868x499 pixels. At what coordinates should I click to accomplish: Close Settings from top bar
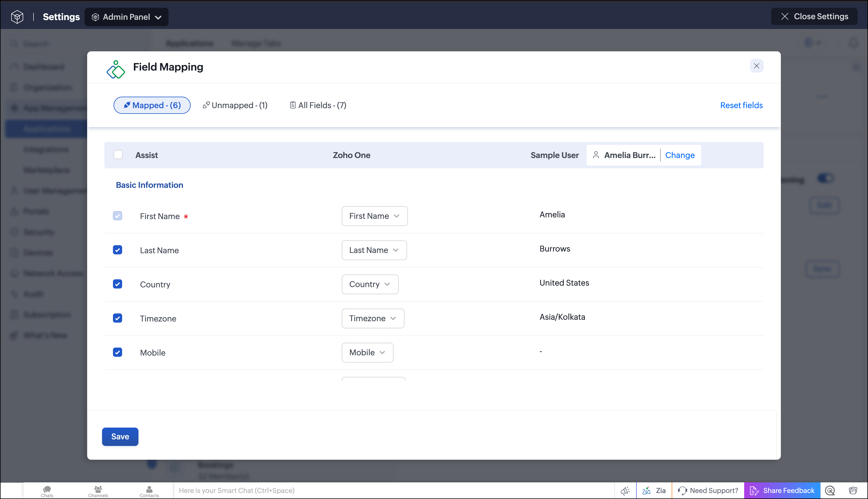click(x=814, y=16)
